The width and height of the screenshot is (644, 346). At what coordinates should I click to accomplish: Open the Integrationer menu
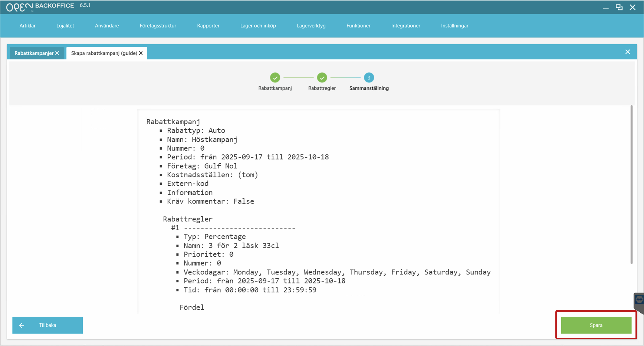click(405, 26)
